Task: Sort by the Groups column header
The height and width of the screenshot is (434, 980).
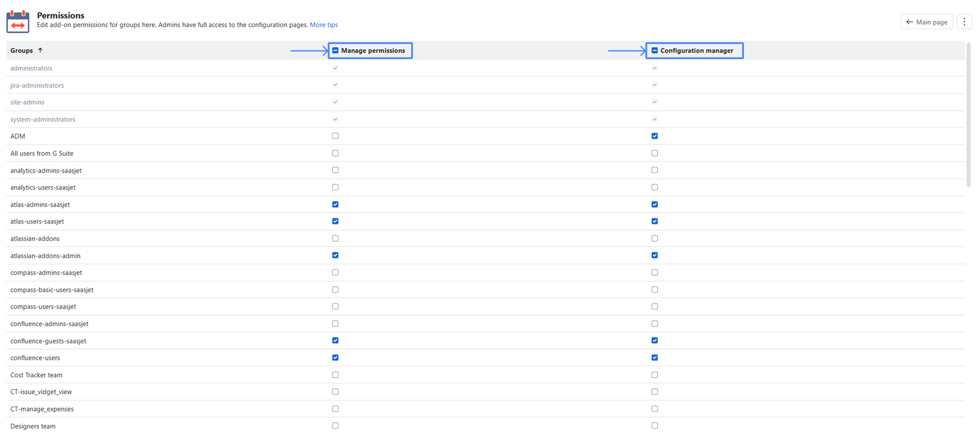Action: [22, 50]
